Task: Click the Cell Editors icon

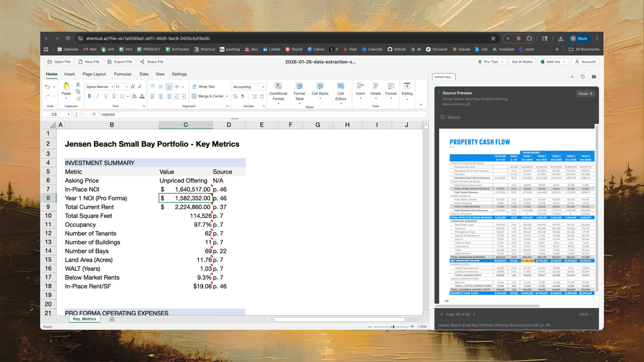Action: click(340, 90)
